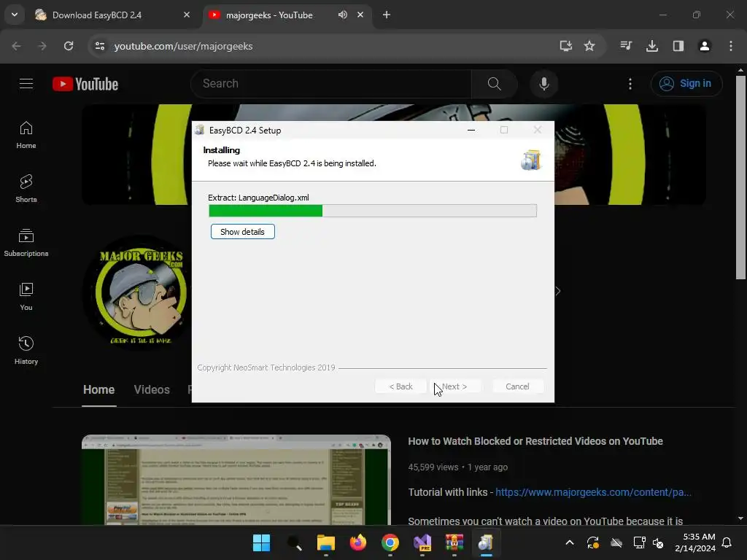
Task: Focus the YouTube Search field
Action: pyautogui.click(x=331, y=84)
